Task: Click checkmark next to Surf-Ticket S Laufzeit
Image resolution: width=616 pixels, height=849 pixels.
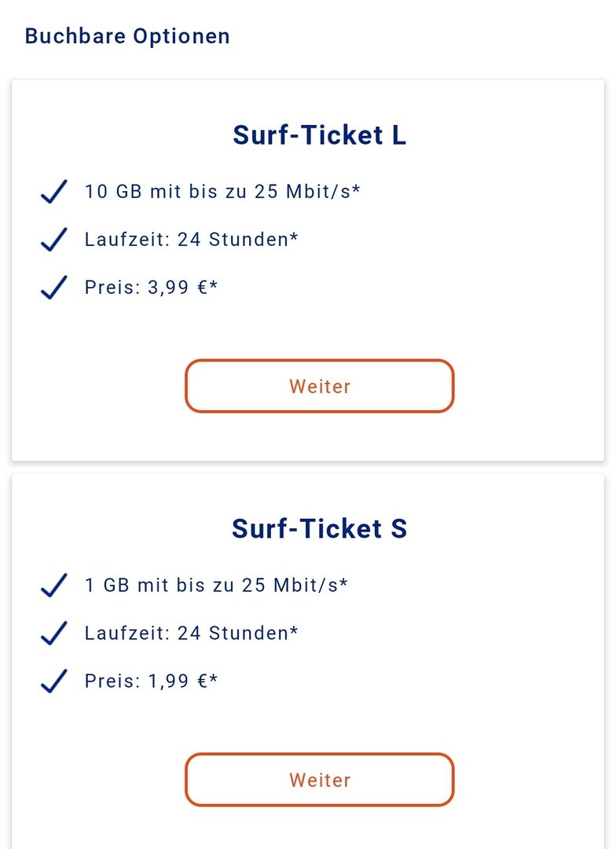Action: pos(53,634)
